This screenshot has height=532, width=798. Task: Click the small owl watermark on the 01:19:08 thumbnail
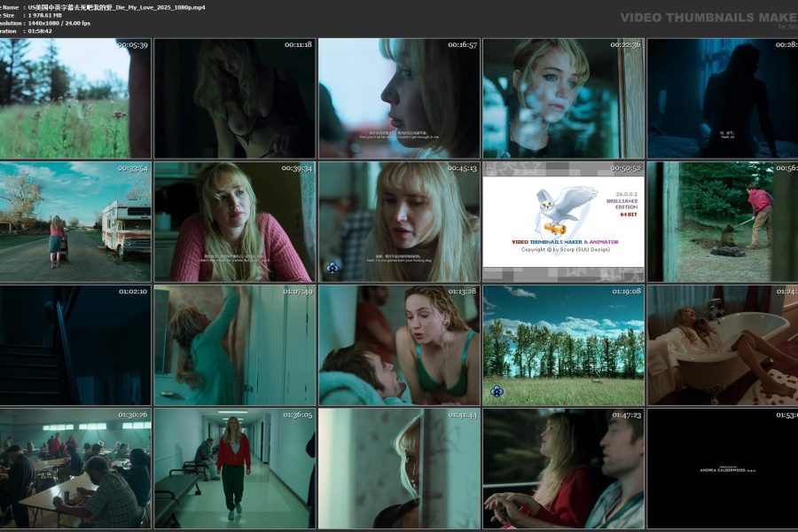point(497,390)
